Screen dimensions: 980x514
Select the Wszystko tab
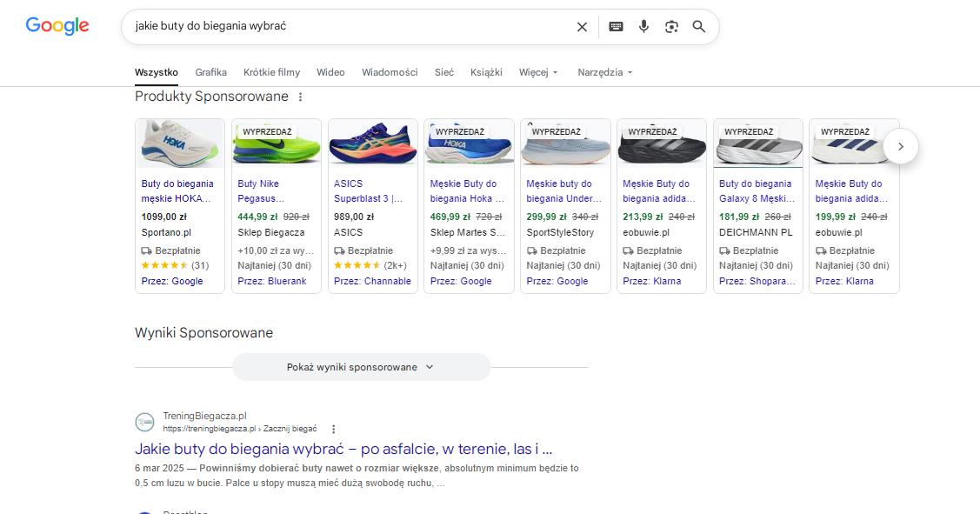click(157, 72)
